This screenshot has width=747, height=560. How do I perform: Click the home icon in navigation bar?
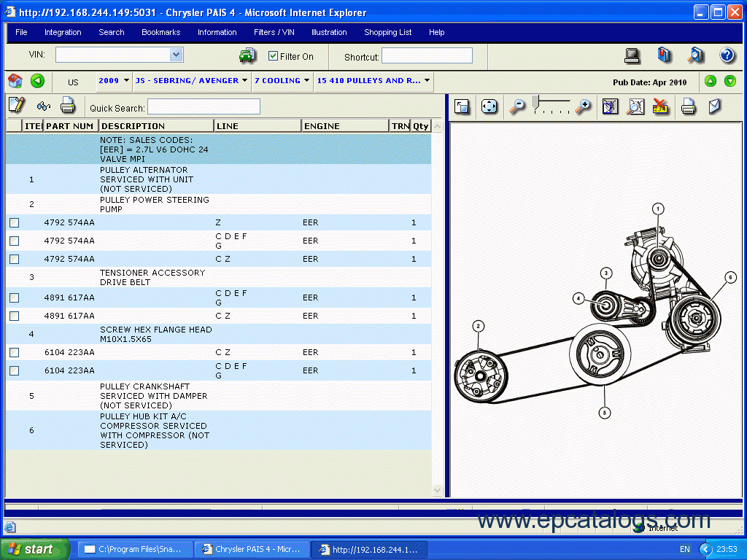(15, 81)
